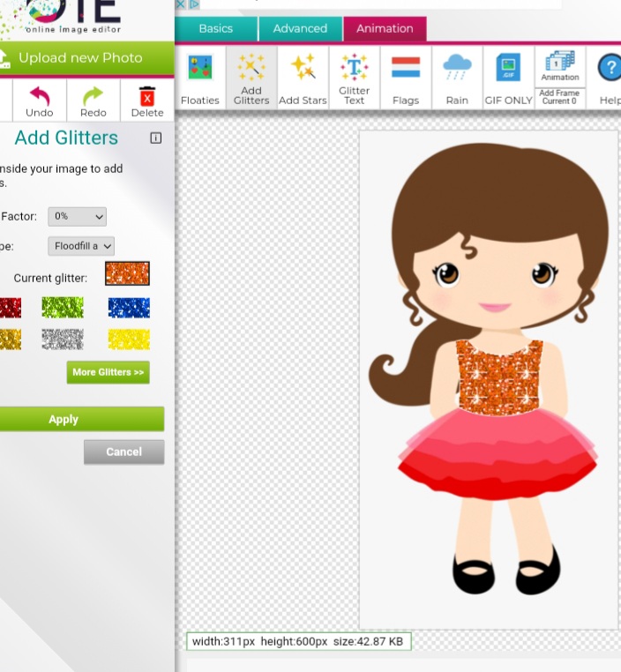Pick the blue glitter swatch
This screenshot has width=621, height=672.
tap(129, 308)
